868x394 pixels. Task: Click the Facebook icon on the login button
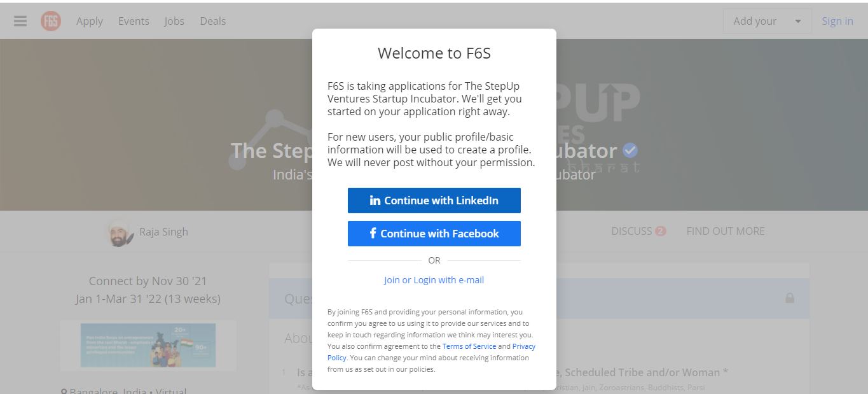[x=374, y=233]
